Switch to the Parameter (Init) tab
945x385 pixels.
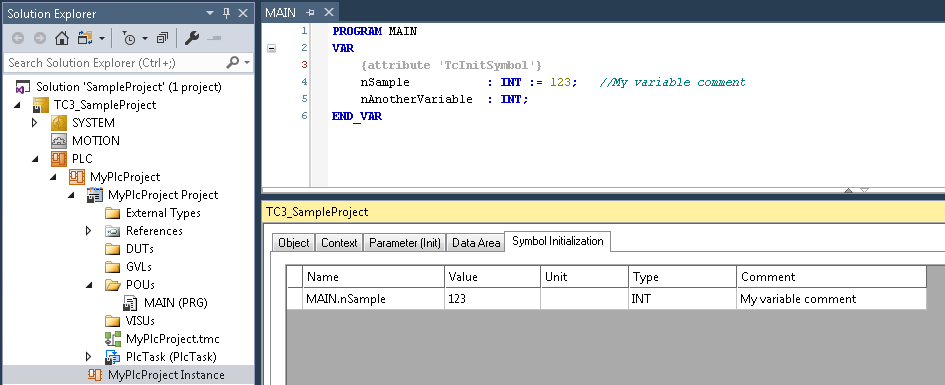coord(405,243)
